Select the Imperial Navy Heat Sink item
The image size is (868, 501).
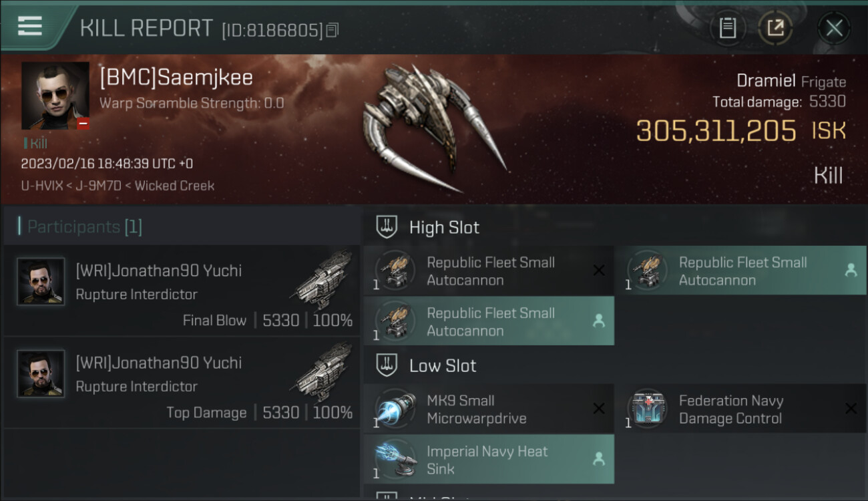pos(489,460)
